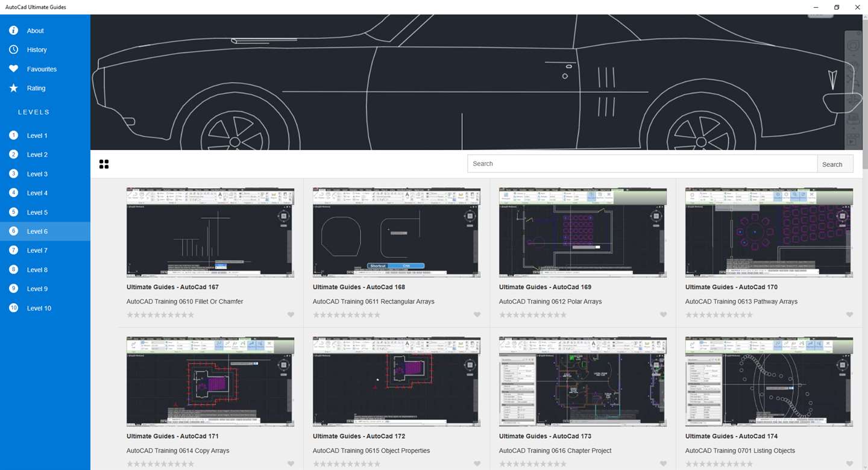
Task: Click 'AutoCAD Training 0701 Listing Objects' text
Action: (x=740, y=451)
